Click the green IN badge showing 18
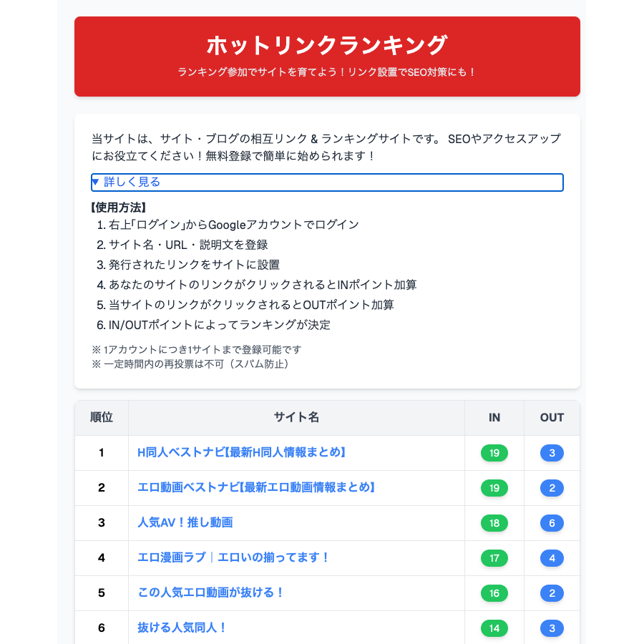644x644 pixels. click(x=494, y=523)
